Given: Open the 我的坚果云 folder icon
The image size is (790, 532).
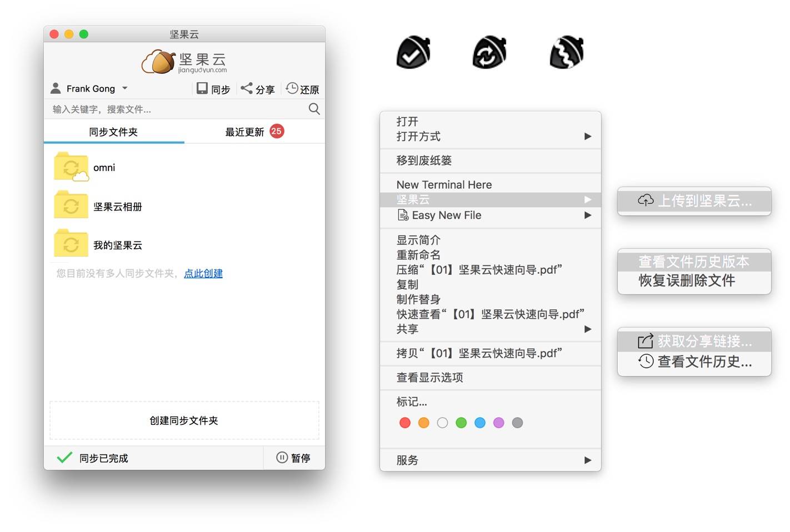Looking at the screenshot, I should click(71, 243).
